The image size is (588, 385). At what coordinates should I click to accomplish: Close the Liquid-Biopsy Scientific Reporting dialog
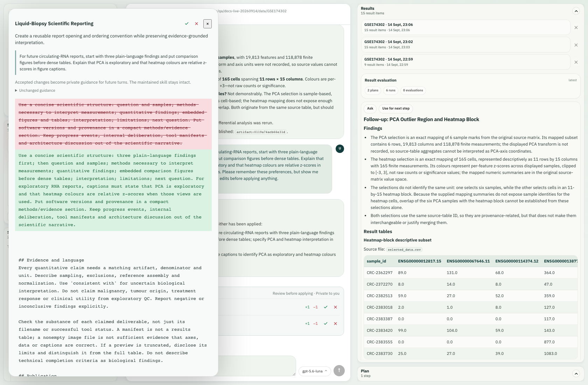tap(208, 23)
